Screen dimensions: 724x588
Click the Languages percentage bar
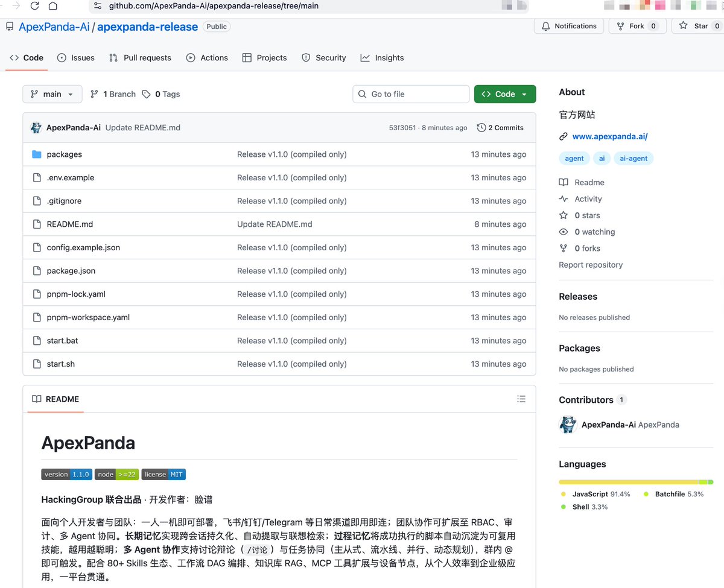636,482
